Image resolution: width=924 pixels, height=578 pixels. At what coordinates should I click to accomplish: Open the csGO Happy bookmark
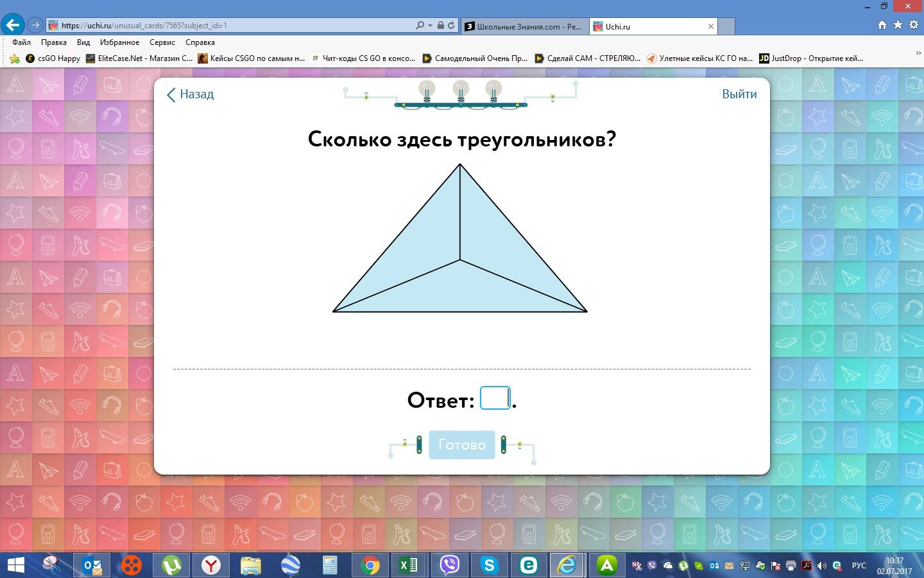tap(53, 58)
